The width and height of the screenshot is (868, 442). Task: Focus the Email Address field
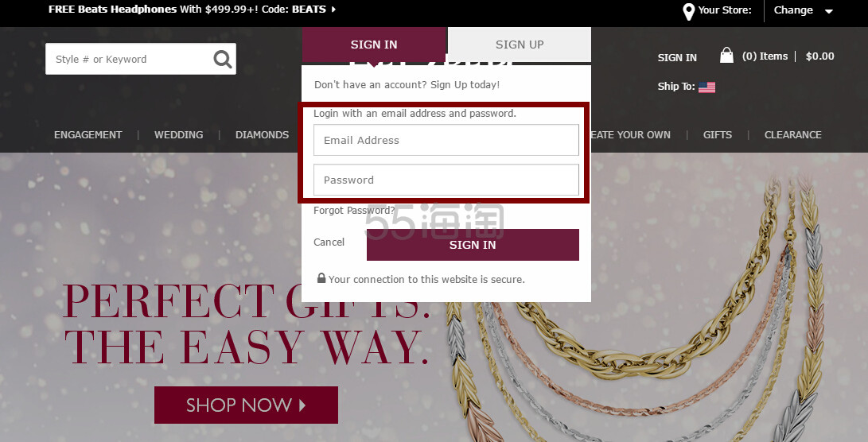tap(446, 140)
